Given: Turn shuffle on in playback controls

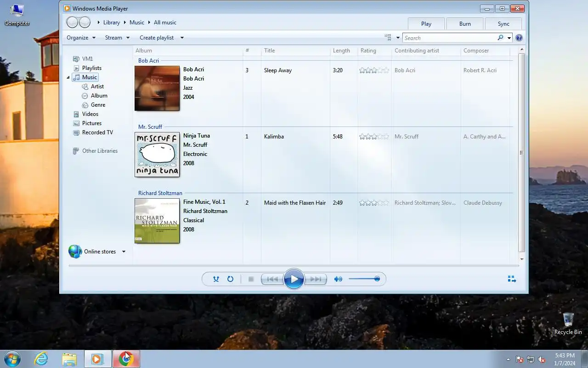Looking at the screenshot, I should [x=216, y=279].
